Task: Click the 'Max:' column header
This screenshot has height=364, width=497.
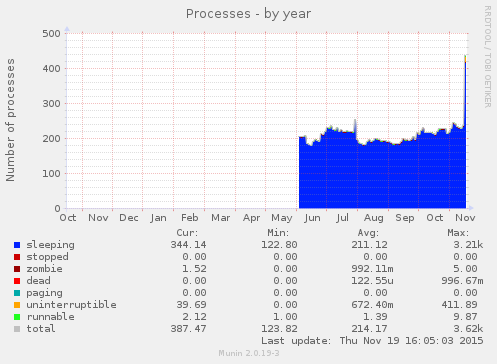Action: (458, 233)
